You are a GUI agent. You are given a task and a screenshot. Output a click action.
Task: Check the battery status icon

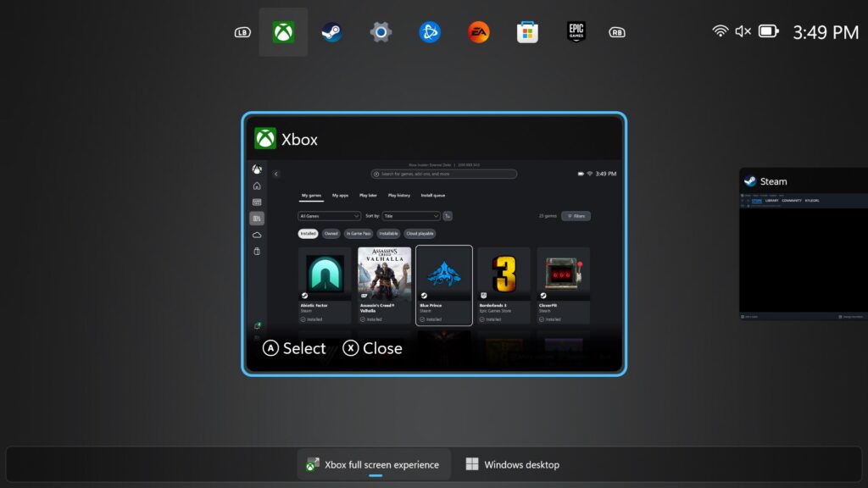point(768,31)
